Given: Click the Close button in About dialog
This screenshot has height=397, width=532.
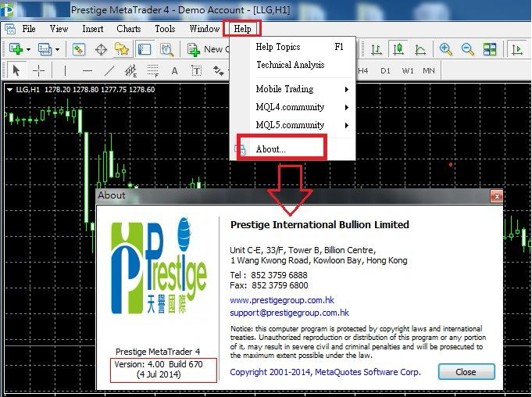Looking at the screenshot, I should click(466, 372).
